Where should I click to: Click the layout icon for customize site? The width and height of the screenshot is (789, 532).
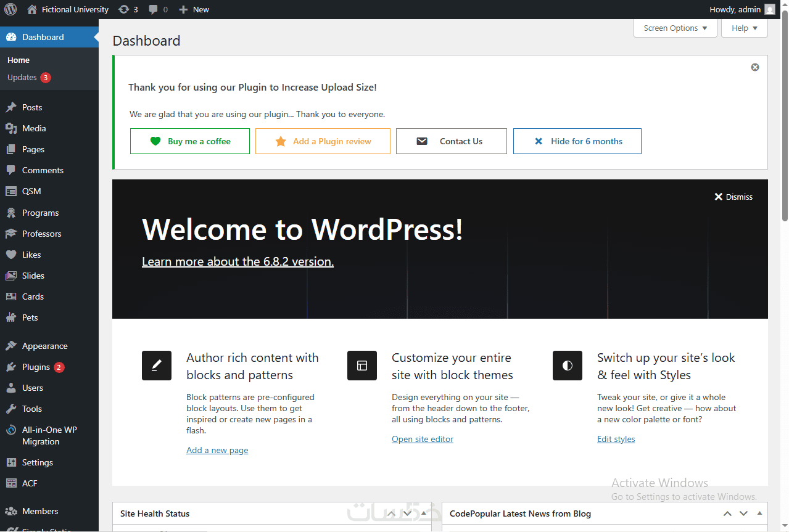click(x=362, y=366)
